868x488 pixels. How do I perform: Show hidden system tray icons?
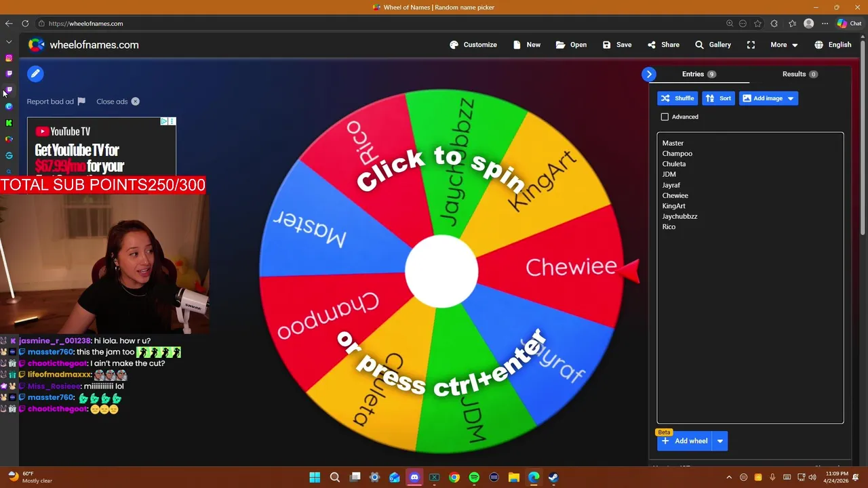[x=729, y=478]
